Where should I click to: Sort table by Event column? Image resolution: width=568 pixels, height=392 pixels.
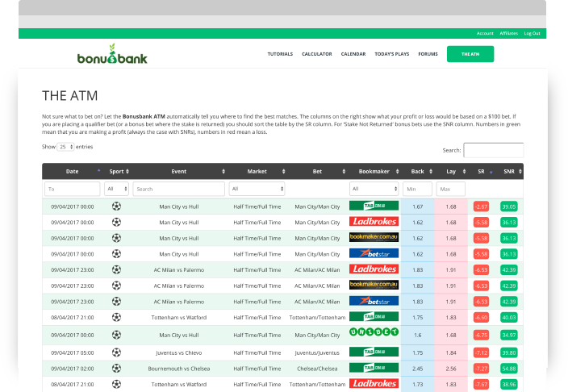coord(179,171)
